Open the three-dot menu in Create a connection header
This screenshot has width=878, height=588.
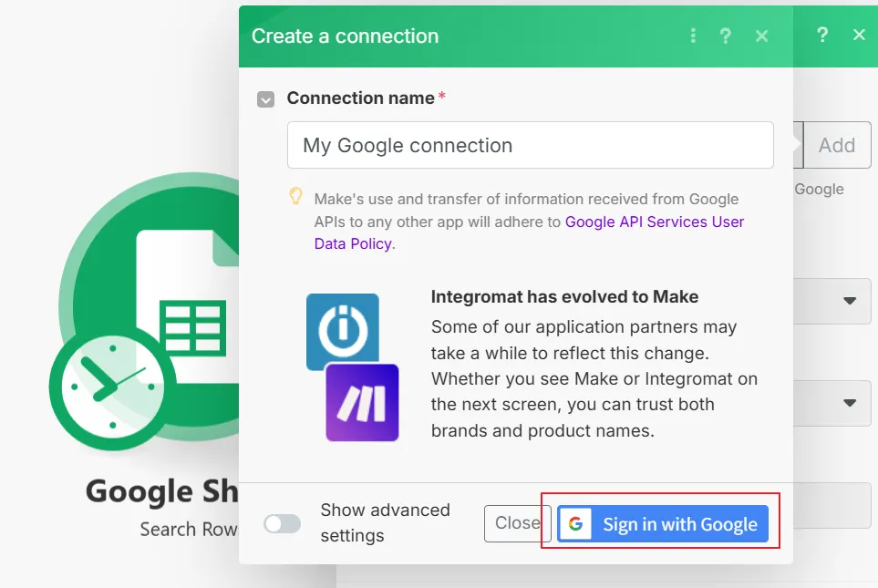(x=693, y=36)
